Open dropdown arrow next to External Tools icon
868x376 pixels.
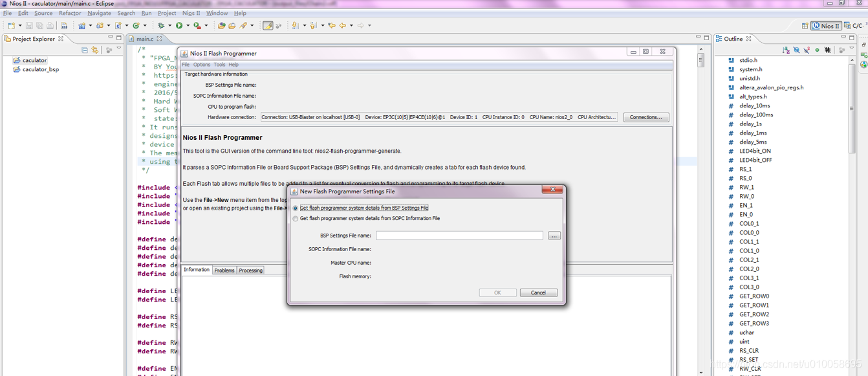pos(206,26)
